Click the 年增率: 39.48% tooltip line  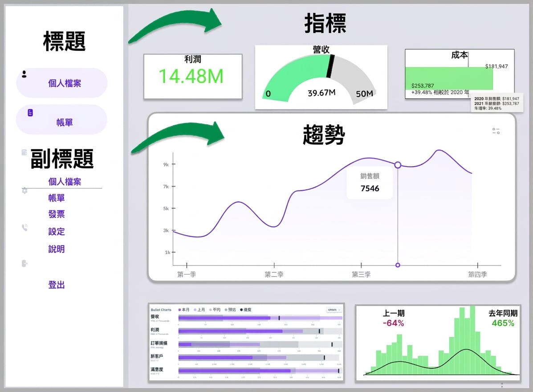tap(488, 108)
